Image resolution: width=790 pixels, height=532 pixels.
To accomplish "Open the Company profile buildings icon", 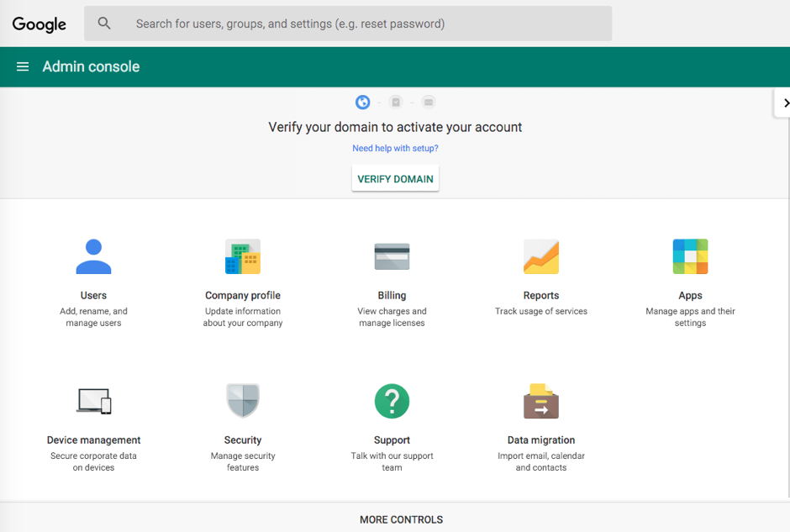I will point(243,256).
